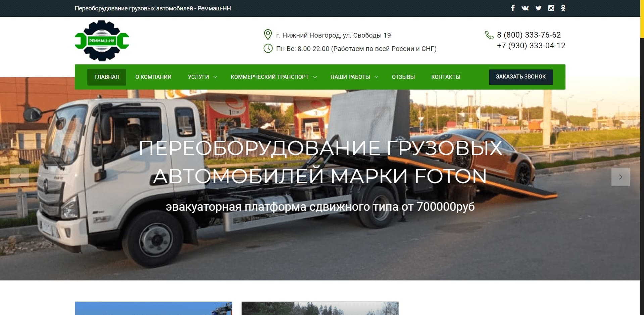
Task: Open the О компании menu item
Action: click(153, 77)
